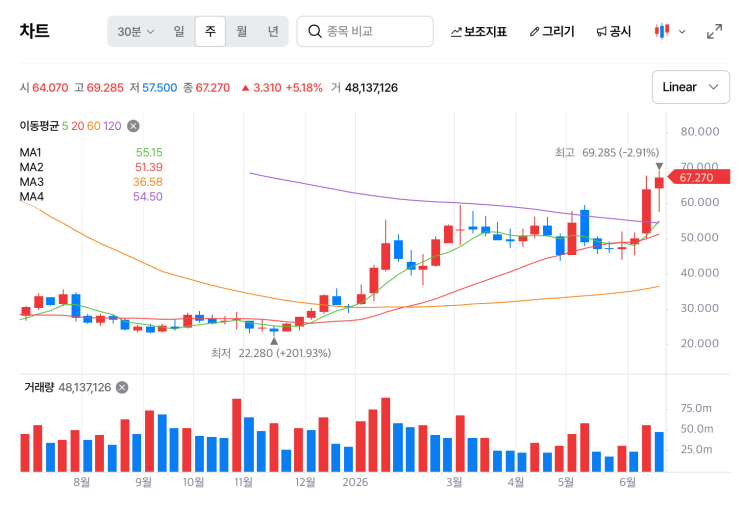Click the 최저 22.280 low marker label
743x511 pixels.
[271, 353]
